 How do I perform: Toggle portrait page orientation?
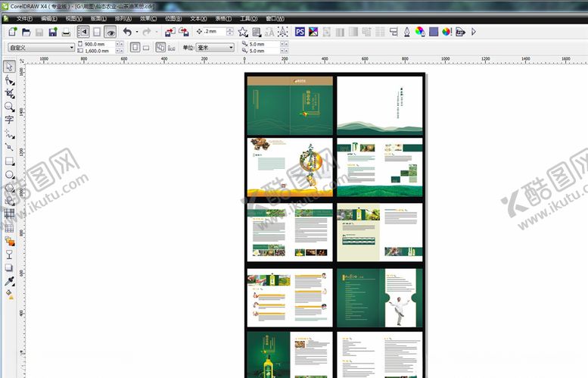[134, 47]
